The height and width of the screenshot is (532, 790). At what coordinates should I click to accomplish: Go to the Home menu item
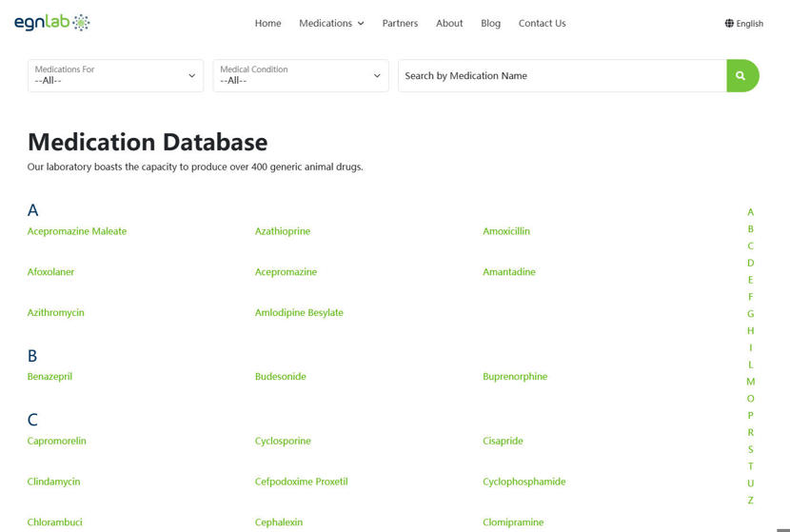[x=267, y=24]
